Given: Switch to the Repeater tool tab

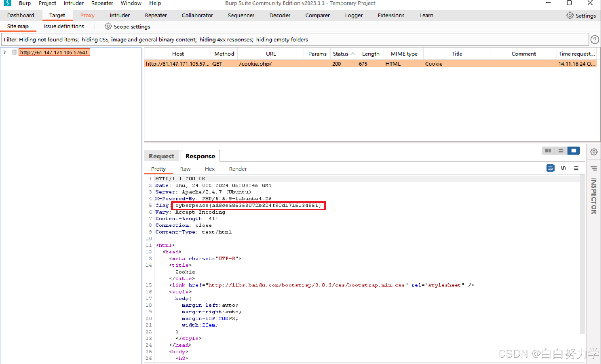Looking at the screenshot, I should coord(155,16).
